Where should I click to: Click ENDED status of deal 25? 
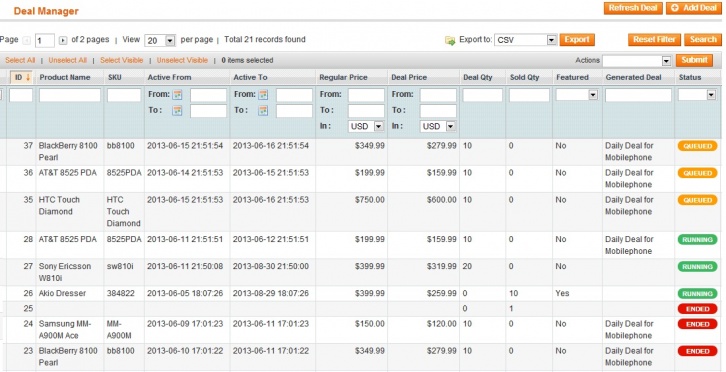[x=697, y=309]
